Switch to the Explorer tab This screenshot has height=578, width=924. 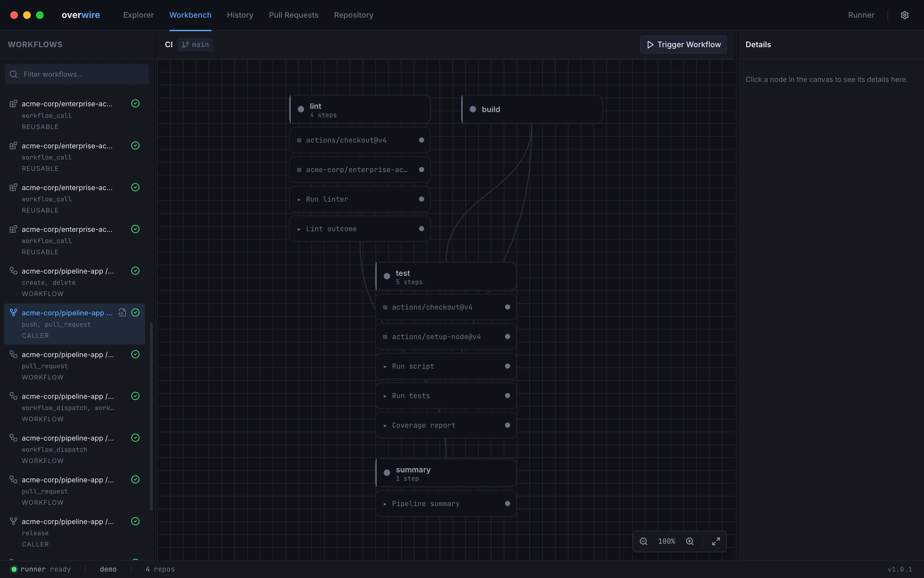138,15
